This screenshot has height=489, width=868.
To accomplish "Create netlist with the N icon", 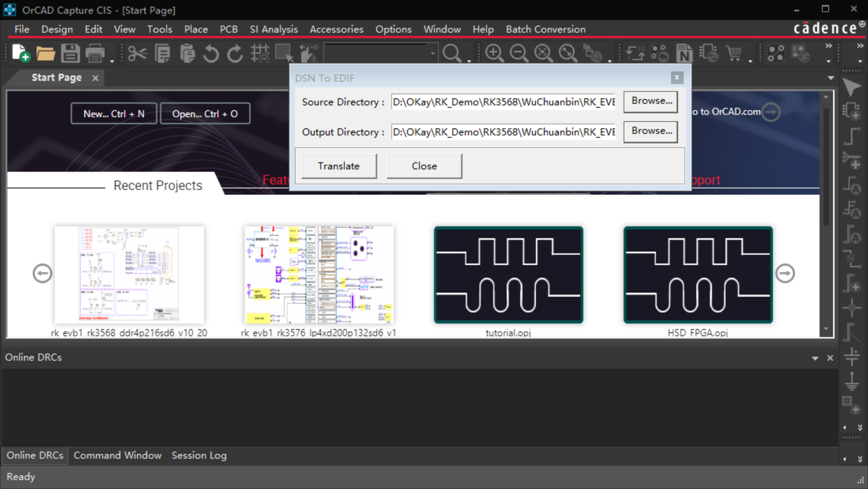I will coord(684,53).
